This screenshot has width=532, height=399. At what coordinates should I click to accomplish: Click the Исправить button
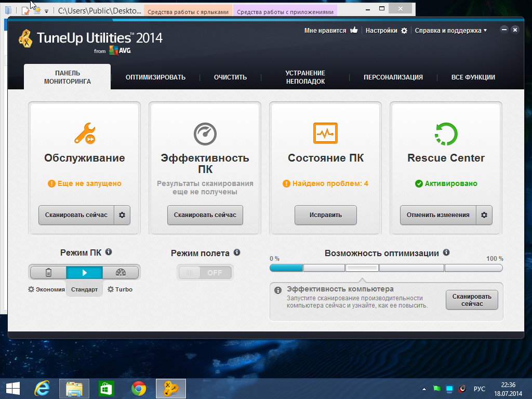pos(326,215)
